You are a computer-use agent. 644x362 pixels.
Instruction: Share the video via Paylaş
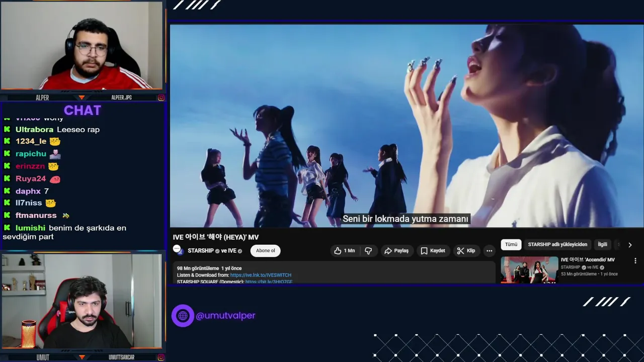pyautogui.click(x=396, y=250)
